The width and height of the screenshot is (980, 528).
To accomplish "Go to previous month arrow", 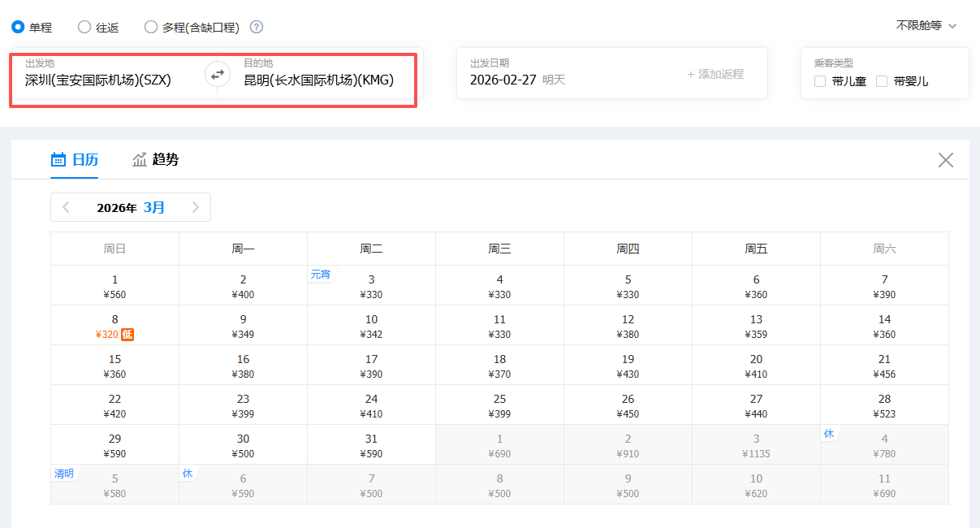I will click(66, 207).
